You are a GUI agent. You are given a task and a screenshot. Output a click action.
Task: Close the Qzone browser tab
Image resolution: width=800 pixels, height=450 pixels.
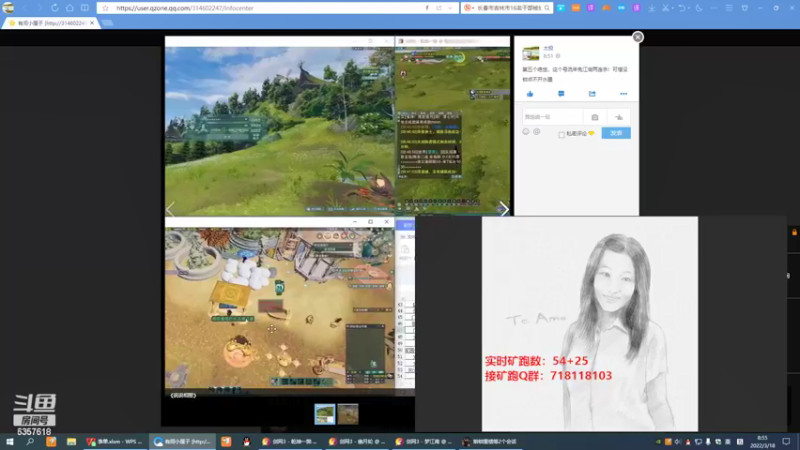[x=92, y=23]
